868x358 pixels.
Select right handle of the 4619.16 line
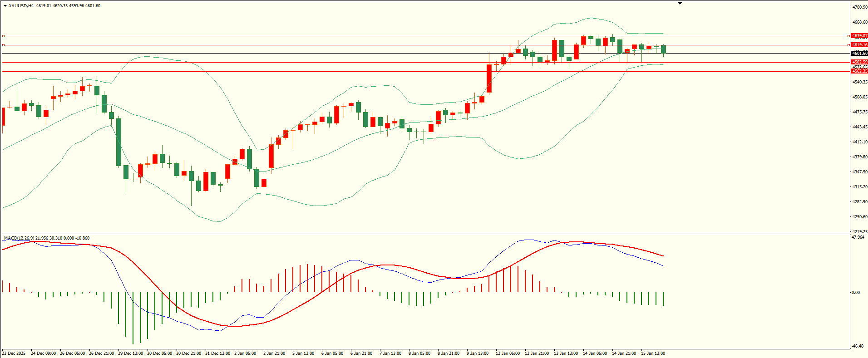coord(849,45)
